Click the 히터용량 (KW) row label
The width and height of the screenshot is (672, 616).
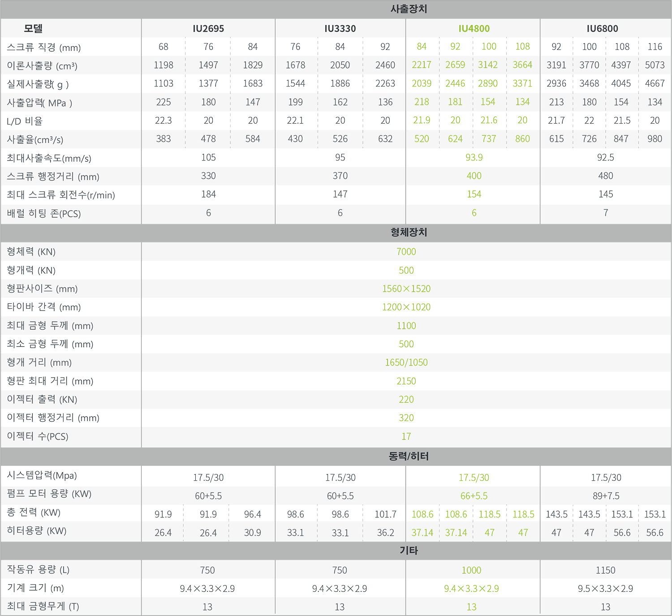[37, 531]
